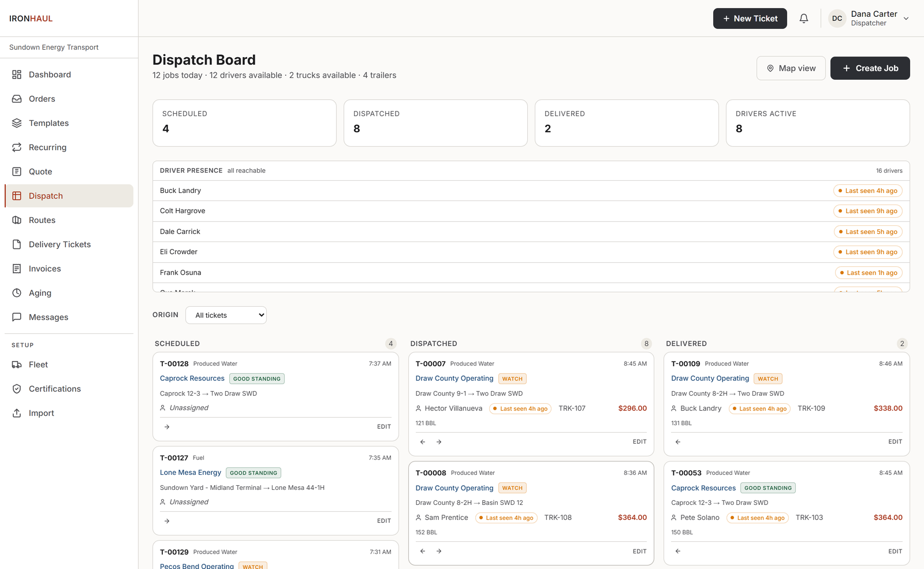Open Draw County Operating on T-00008
Viewport: 924px width, 569px height.
pos(454,488)
